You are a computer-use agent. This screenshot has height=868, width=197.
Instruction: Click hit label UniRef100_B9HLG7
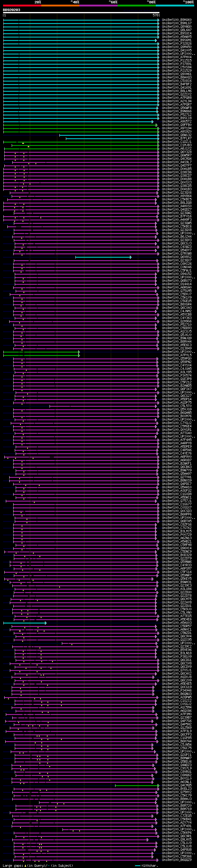click(x=177, y=23)
